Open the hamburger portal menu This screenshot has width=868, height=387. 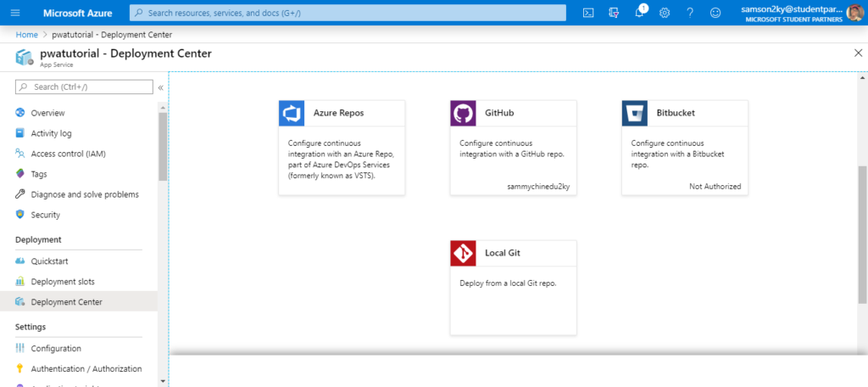[x=15, y=13]
